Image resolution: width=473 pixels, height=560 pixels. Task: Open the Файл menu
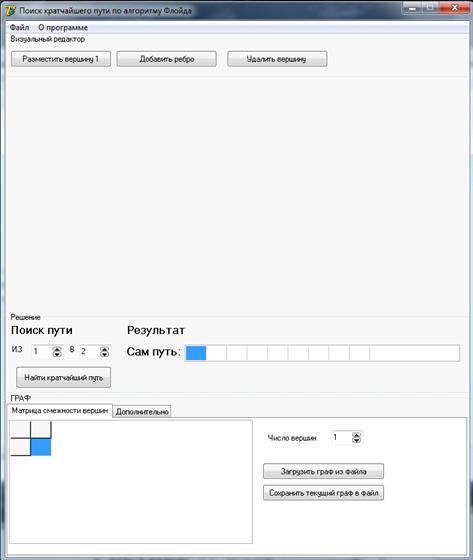point(19,28)
